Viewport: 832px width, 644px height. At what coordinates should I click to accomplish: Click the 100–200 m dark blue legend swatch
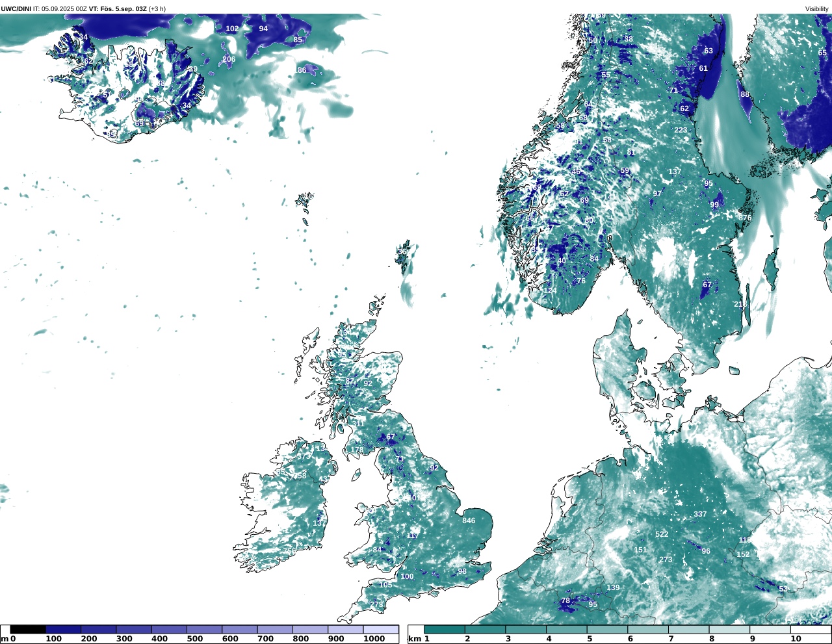tap(63, 629)
